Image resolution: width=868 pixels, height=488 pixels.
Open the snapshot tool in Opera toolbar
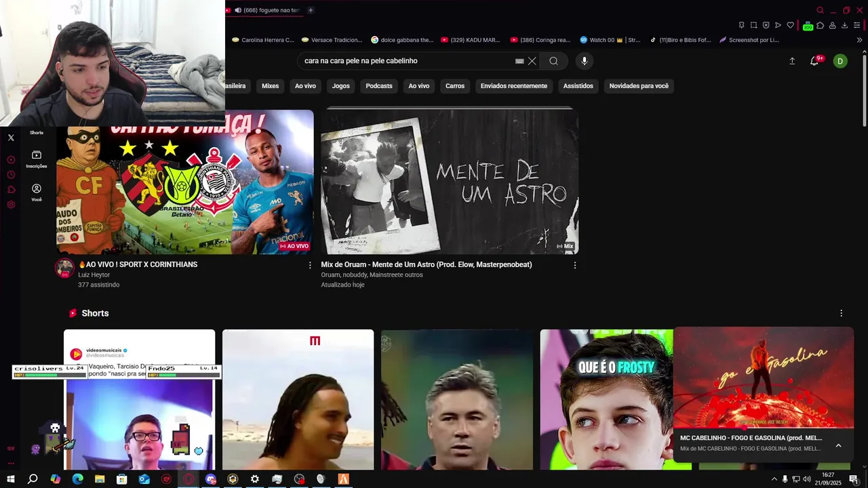coord(753,25)
